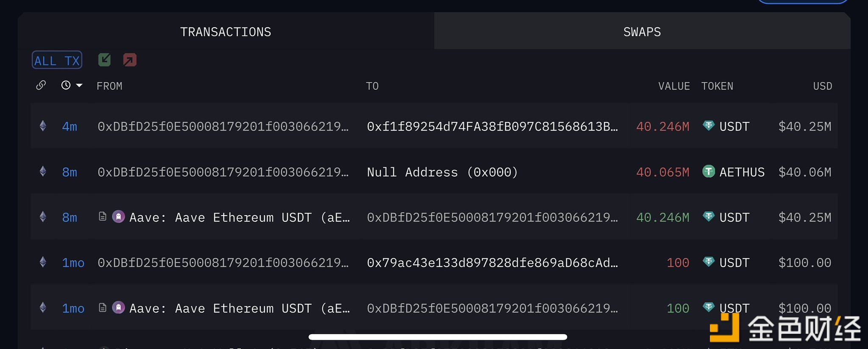This screenshot has height=349, width=868.
Task: Select the ALL TX filter
Action: (x=57, y=60)
